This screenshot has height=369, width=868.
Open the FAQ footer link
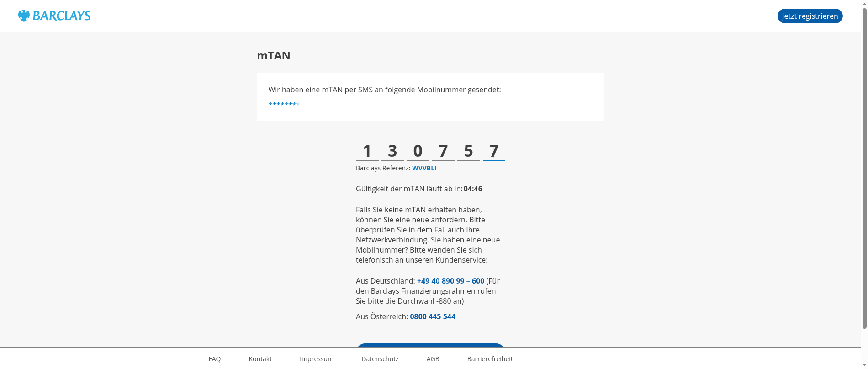(x=214, y=359)
